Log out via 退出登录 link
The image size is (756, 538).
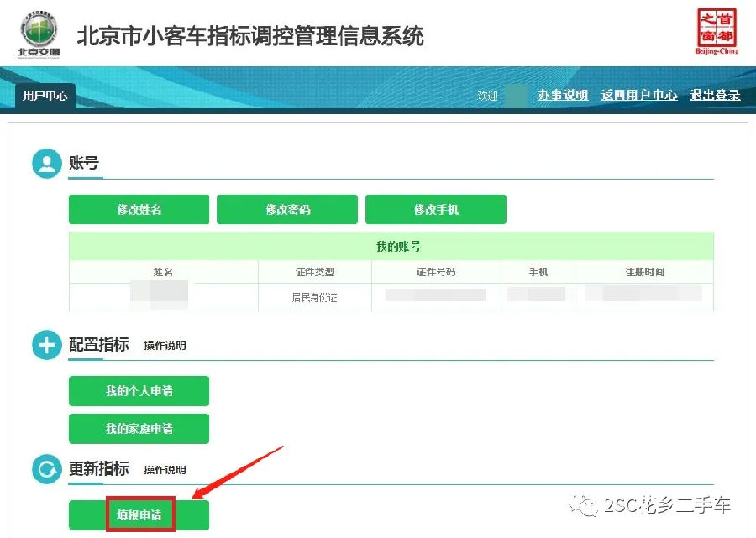[715, 95]
